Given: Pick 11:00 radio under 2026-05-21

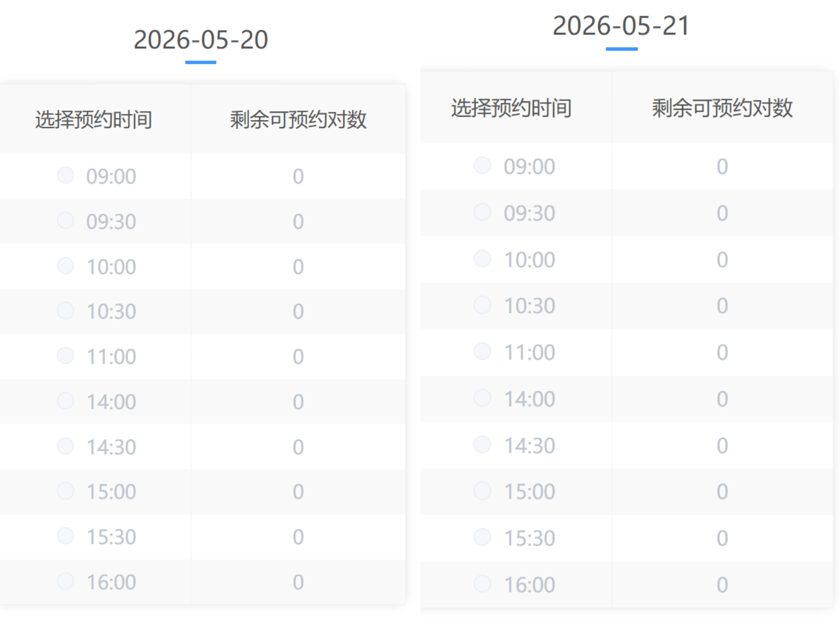Looking at the screenshot, I should click(x=482, y=352).
